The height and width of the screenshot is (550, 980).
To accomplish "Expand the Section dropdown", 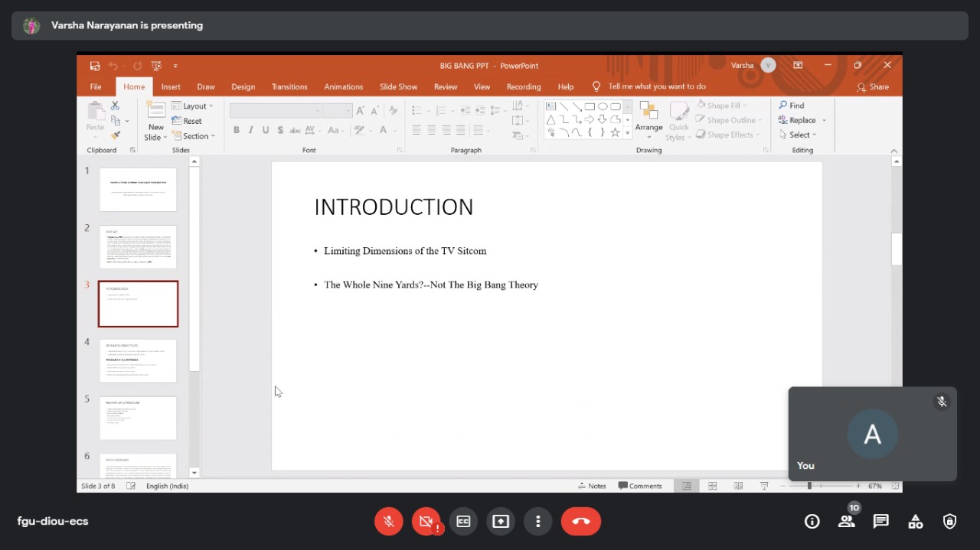I will [194, 136].
